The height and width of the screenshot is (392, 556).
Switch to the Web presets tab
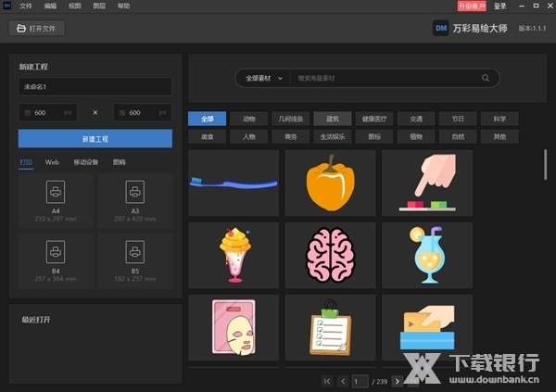pyautogui.click(x=52, y=161)
